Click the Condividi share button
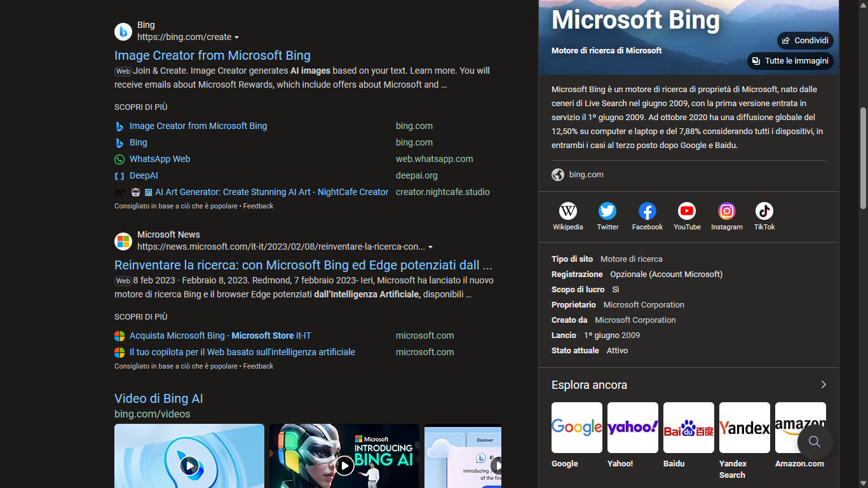This screenshot has width=868, height=488. click(x=805, y=41)
